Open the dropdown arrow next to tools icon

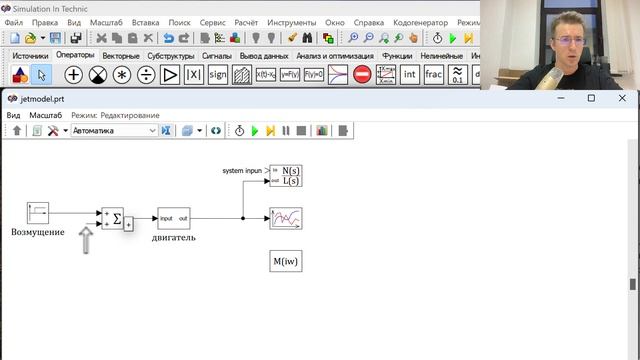65,131
